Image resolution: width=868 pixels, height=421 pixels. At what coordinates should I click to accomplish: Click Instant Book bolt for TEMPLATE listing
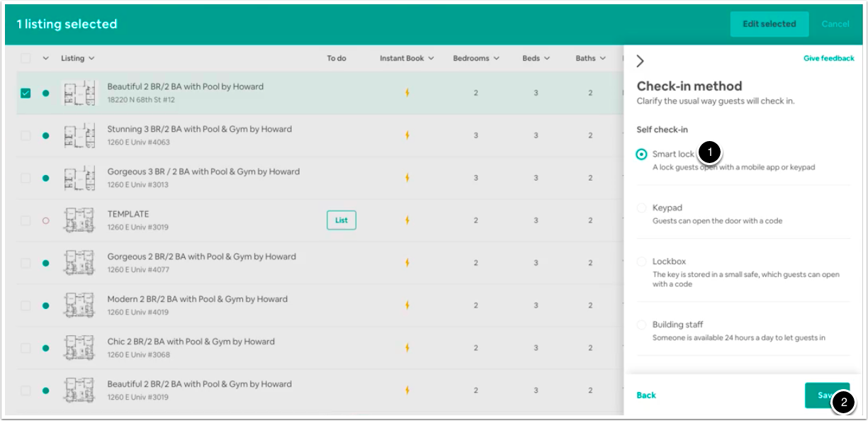click(x=407, y=220)
